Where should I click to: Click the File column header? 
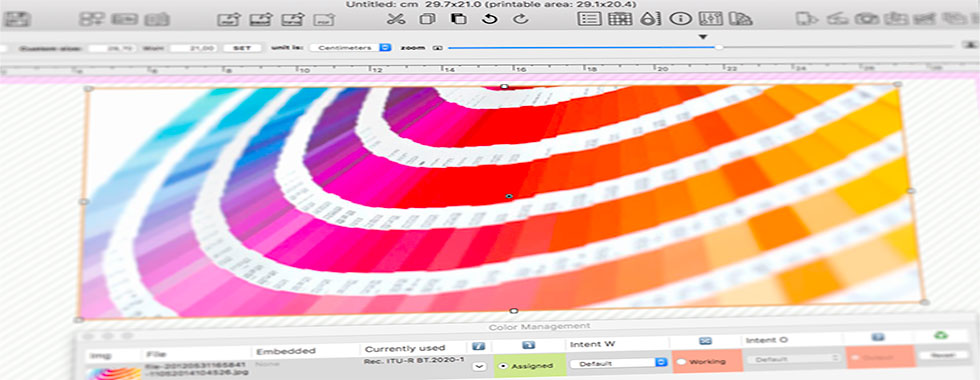point(157,354)
